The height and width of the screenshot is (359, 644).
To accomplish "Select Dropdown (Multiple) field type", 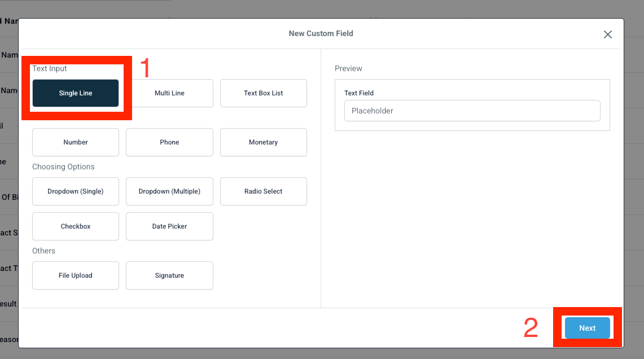I will point(169,191).
